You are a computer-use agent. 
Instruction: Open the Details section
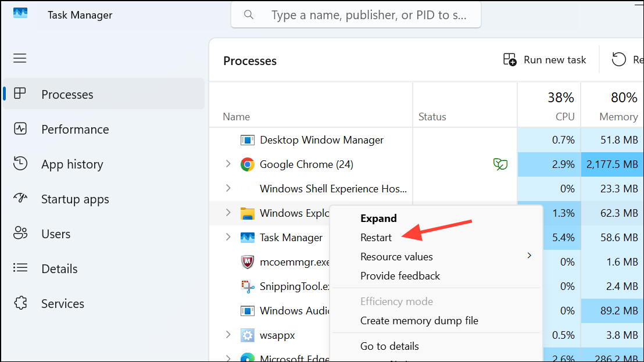(59, 268)
